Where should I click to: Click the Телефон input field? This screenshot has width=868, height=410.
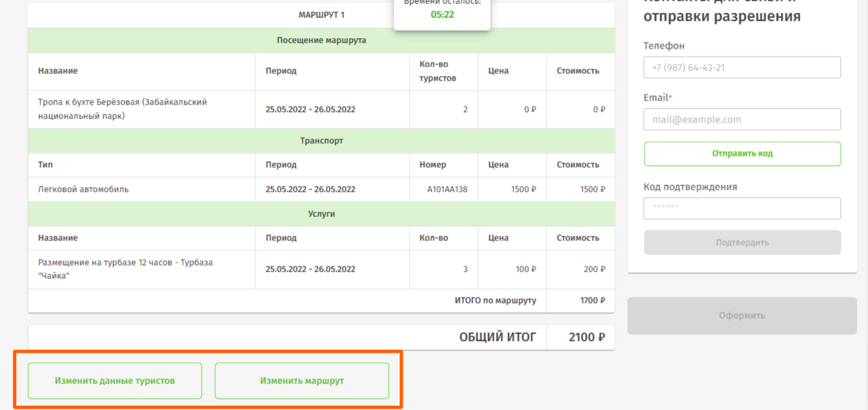coord(742,68)
